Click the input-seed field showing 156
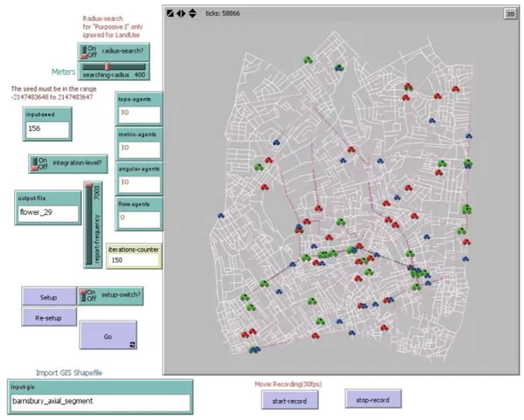 click(x=47, y=129)
